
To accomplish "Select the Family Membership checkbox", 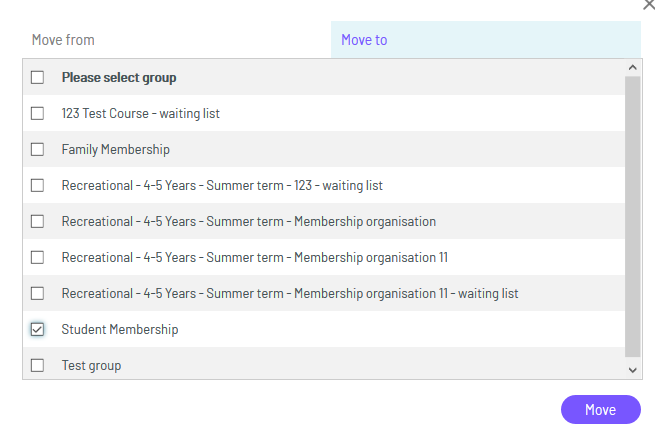I will coord(38,149).
